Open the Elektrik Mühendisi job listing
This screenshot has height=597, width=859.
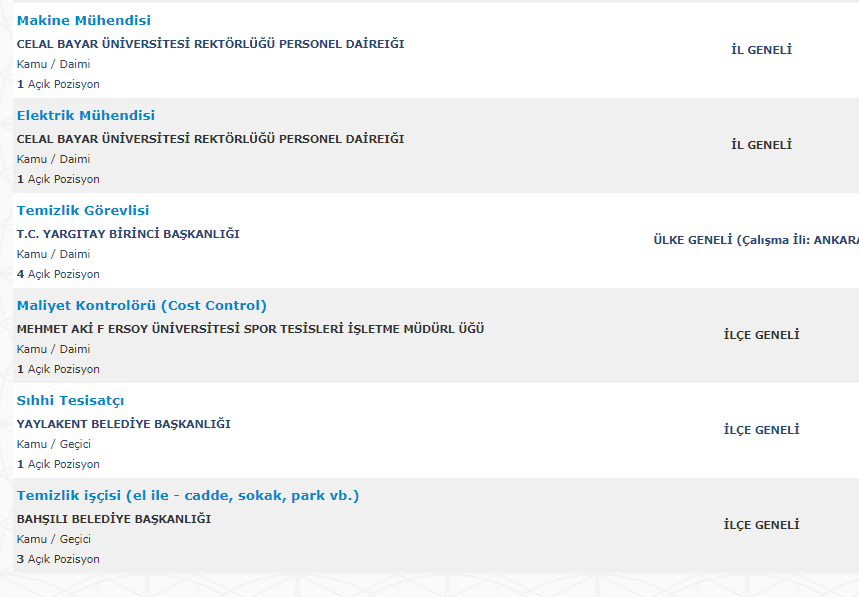click(x=86, y=116)
